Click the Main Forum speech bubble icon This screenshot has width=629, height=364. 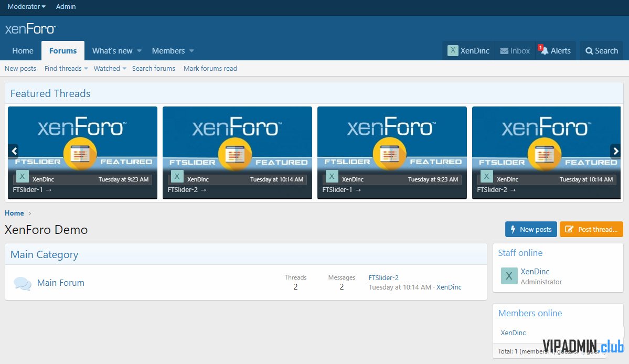click(22, 283)
